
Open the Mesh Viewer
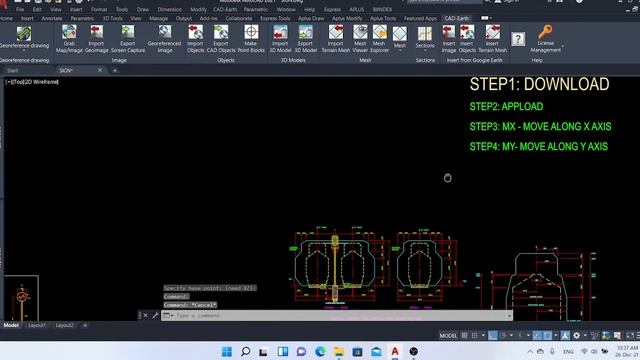coord(360,39)
